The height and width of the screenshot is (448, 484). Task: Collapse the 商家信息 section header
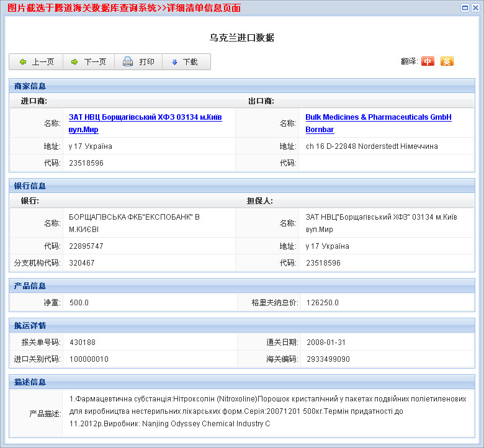[30, 86]
